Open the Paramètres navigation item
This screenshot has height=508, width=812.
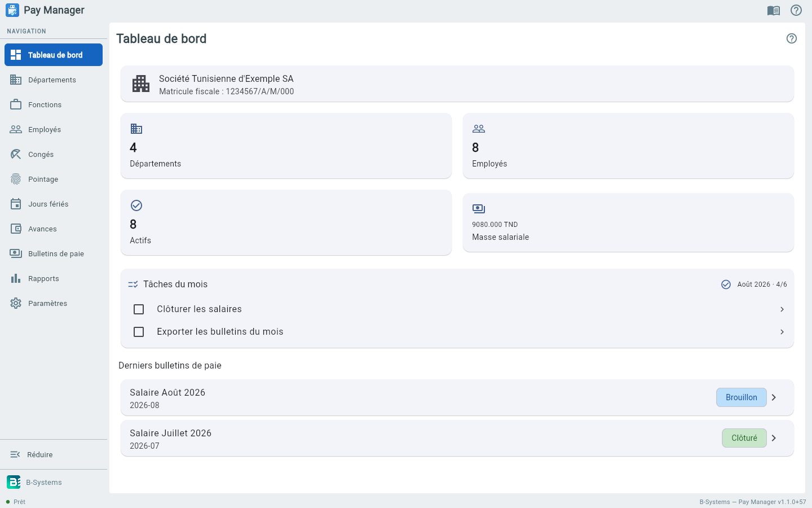click(54, 303)
